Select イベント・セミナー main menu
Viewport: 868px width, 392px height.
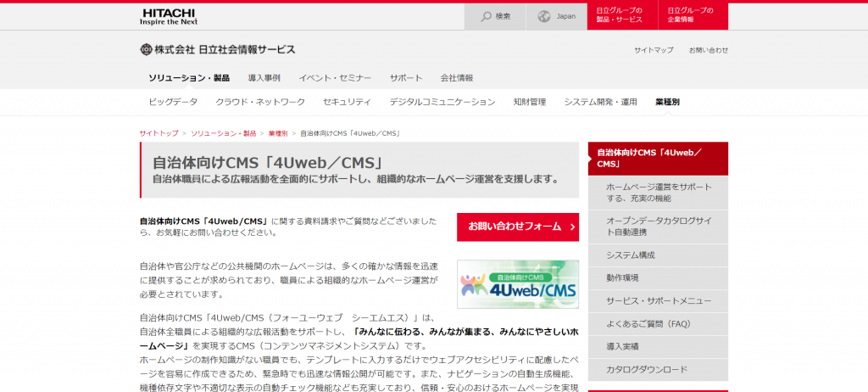tap(335, 78)
